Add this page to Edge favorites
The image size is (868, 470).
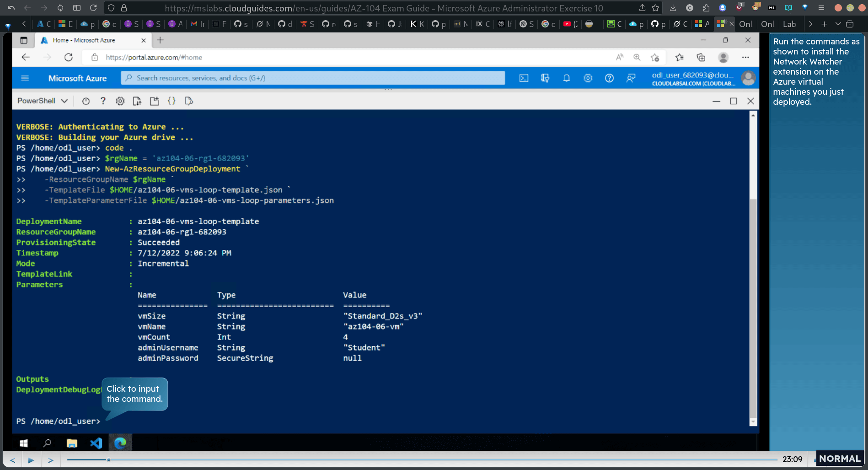coord(655,57)
